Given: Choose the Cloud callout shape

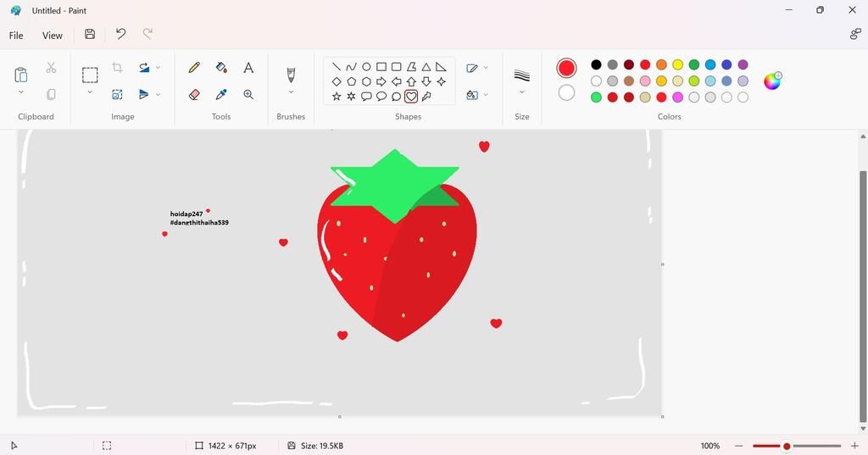Looking at the screenshot, I should pyautogui.click(x=397, y=97).
